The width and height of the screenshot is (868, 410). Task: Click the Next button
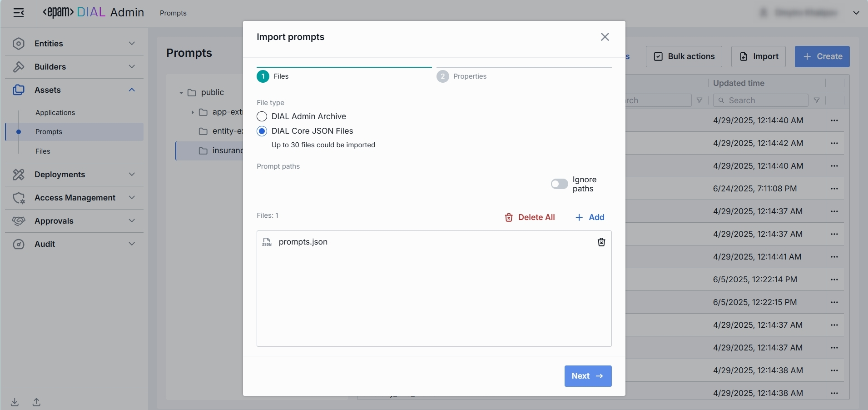click(588, 376)
